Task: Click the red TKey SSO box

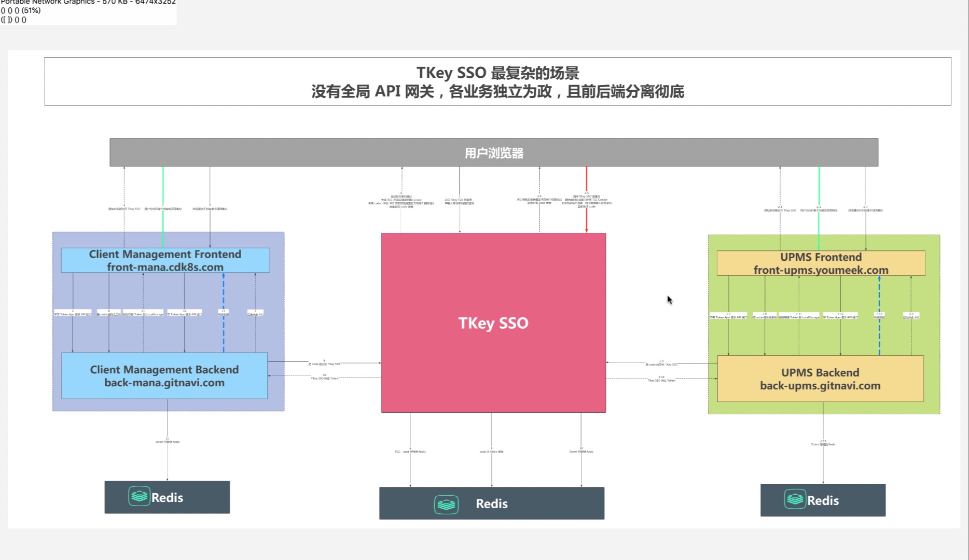Action: (x=493, y=323)
